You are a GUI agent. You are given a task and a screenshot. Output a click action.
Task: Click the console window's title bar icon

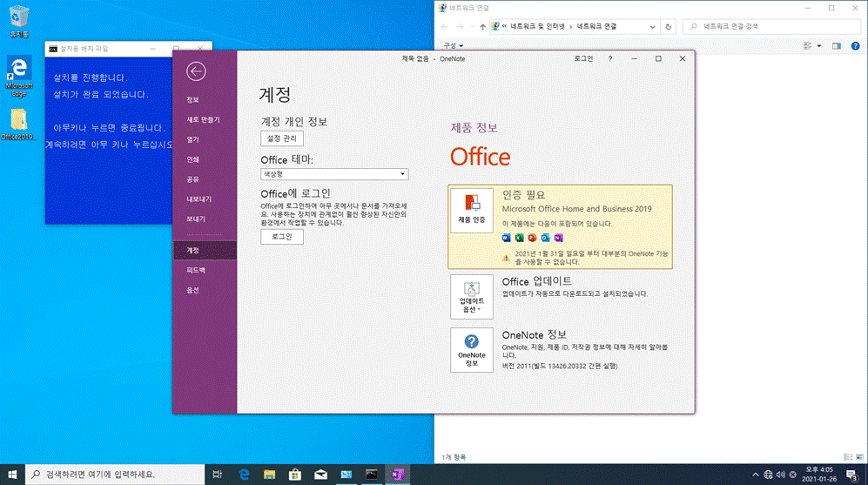[53, 49]
